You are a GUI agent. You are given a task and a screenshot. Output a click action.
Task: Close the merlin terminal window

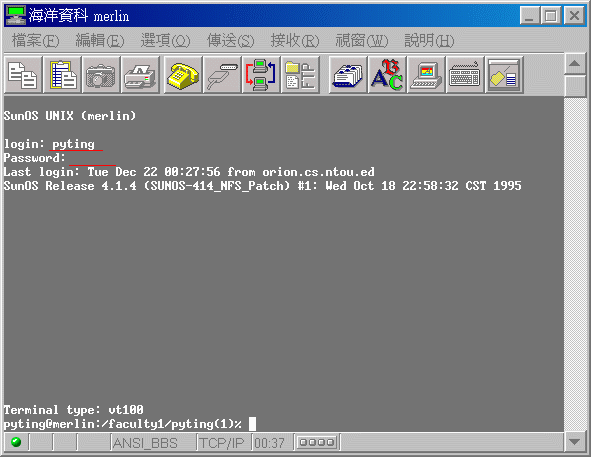click(x=574, y=16)
